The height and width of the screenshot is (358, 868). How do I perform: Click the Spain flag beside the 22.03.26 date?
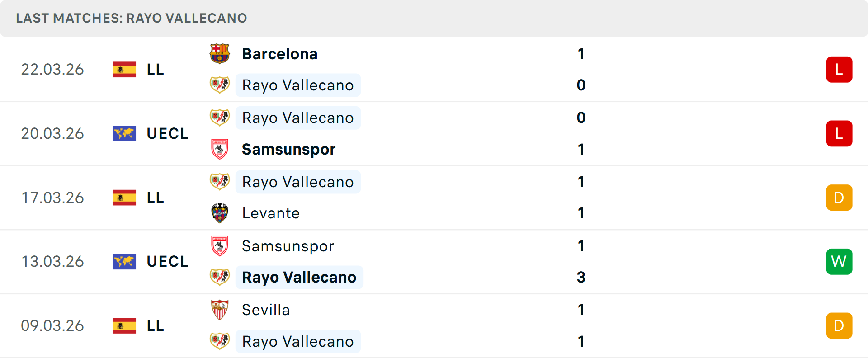124,69
